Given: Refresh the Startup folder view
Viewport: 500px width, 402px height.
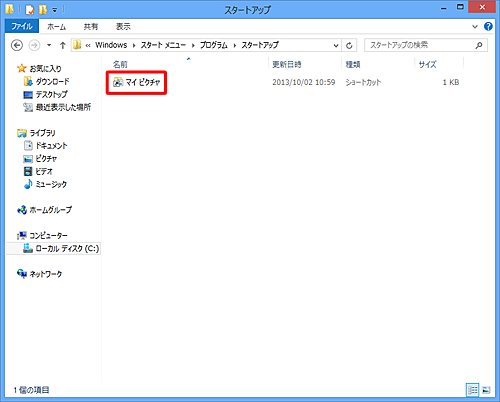Looking at the screenshot, I should (x=349, y=45).
